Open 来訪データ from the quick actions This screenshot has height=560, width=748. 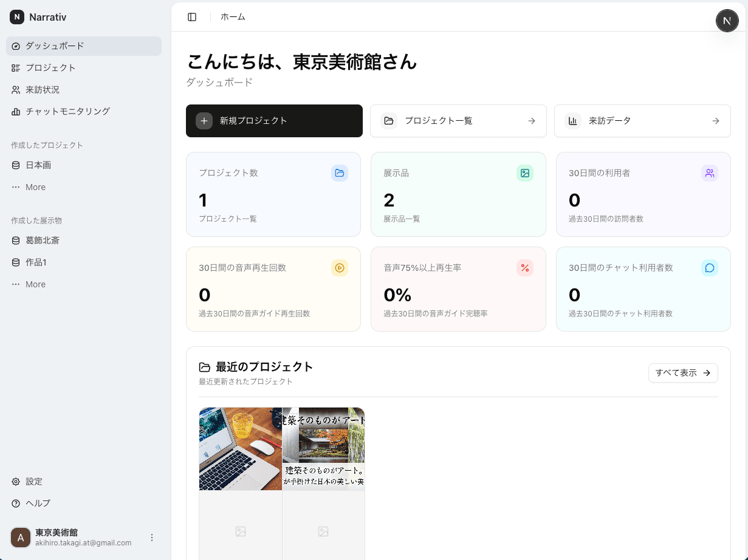pos(642,121)
